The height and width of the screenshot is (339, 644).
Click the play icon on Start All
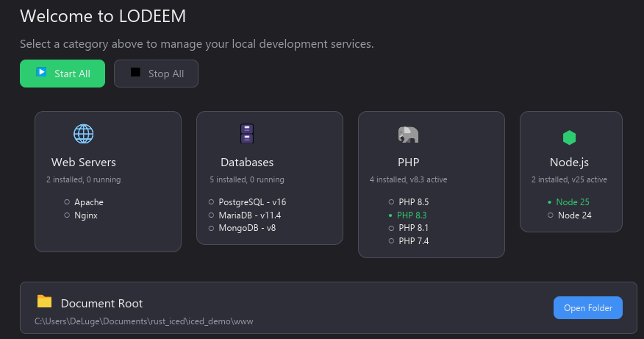point(42,73)
